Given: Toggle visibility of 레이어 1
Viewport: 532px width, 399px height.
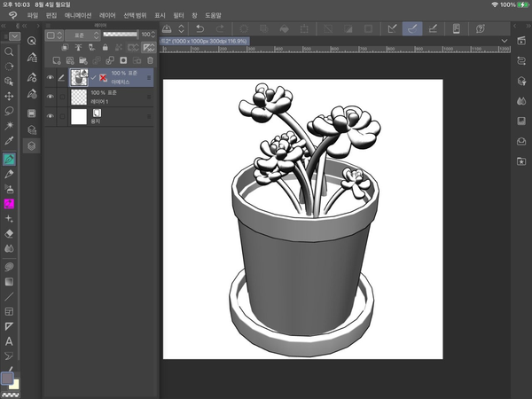Looking at the screenshot, I should pos(51,97).
